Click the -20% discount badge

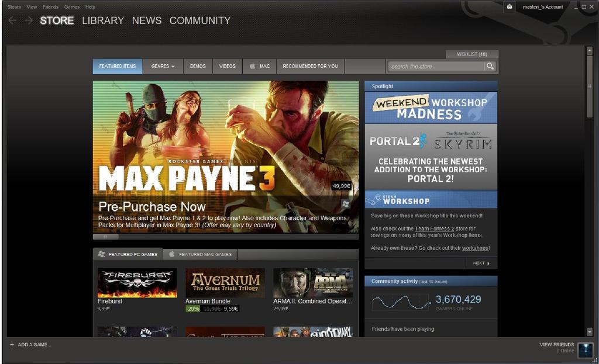[193, 308]
